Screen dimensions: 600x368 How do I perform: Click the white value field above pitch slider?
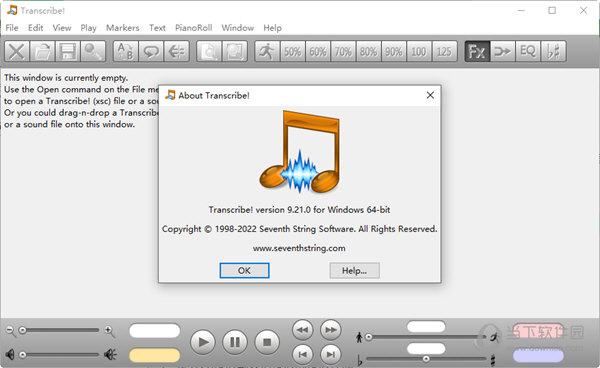pyautogui.click(x=426, y=348)
